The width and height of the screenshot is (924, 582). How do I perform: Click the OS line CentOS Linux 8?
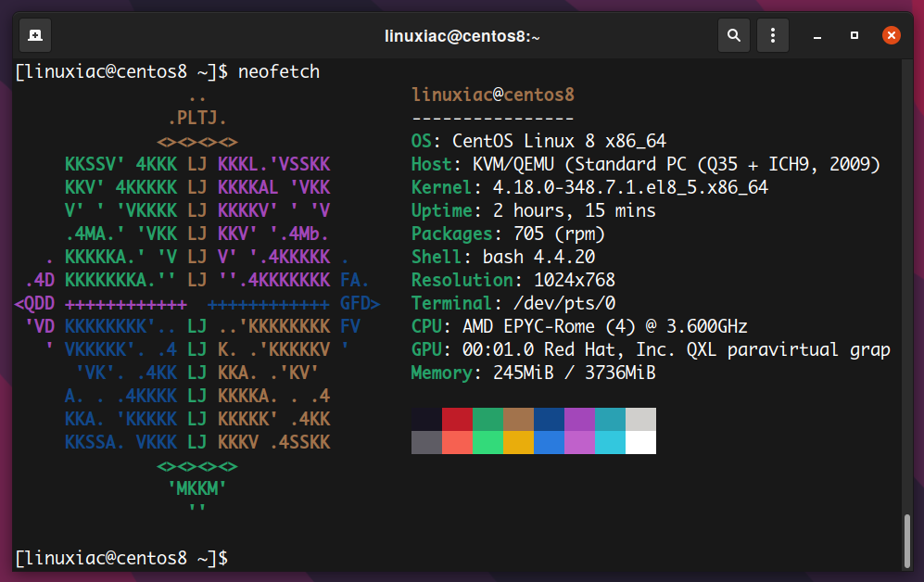click(x=538, y=142)
